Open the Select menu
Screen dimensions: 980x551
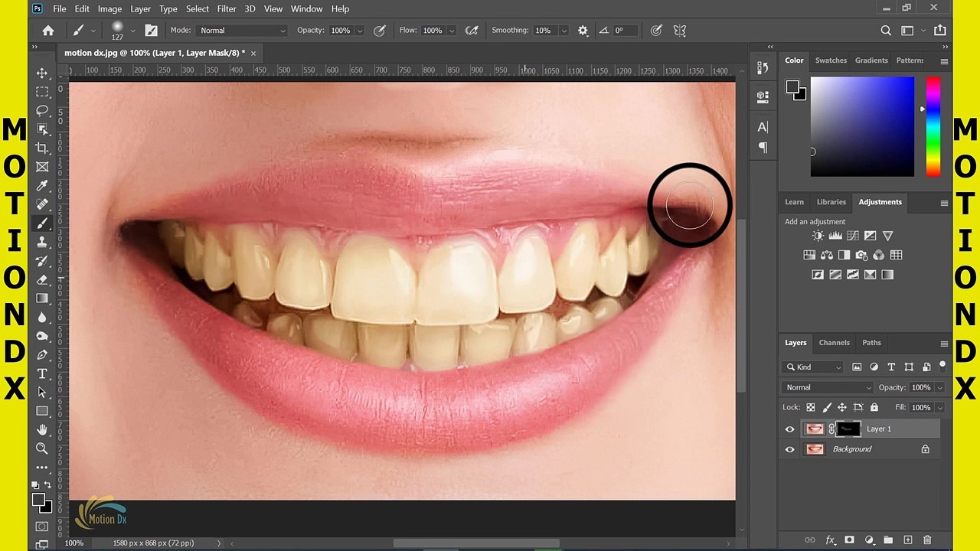click(197, 8)
